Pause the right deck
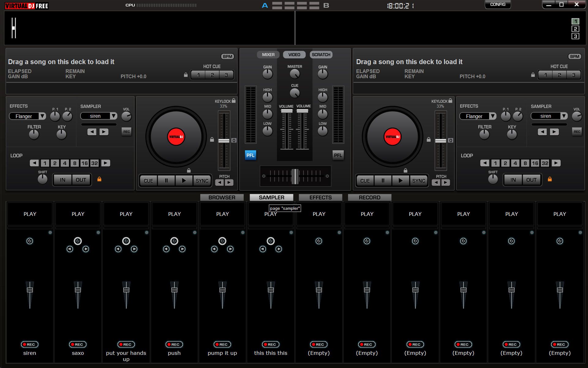This screenshot has width=588, height=368. click(383, 181)
